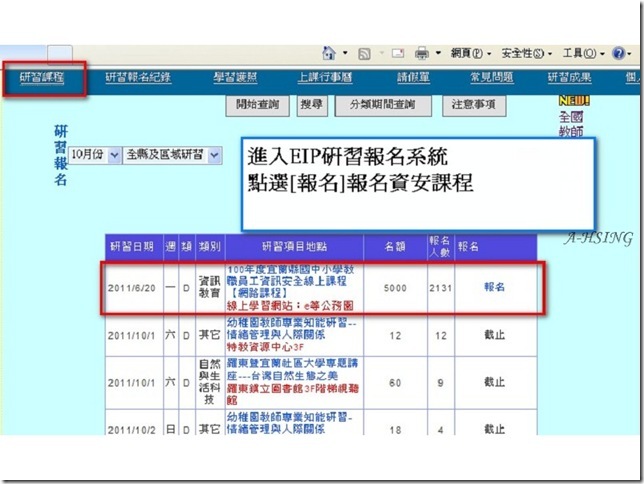Open the blue Help question mark icon
This screenshot has height=484, width=644.
pos(618,53)
